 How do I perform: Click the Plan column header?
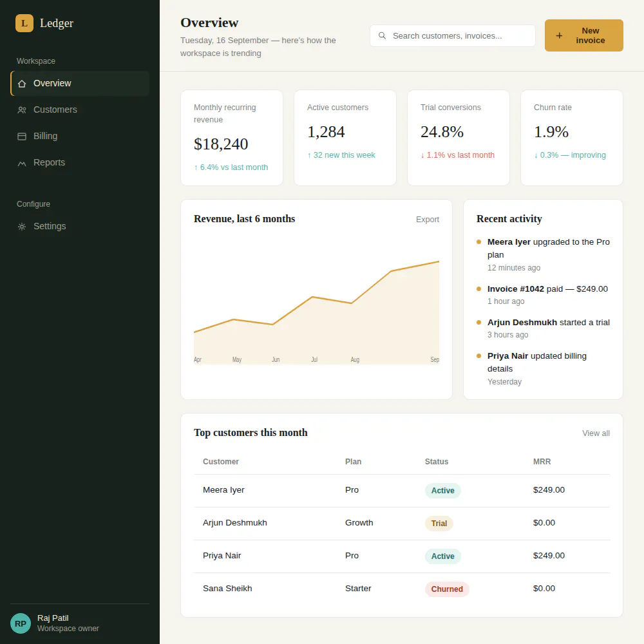pyautogui.click(x=353, y=462)
